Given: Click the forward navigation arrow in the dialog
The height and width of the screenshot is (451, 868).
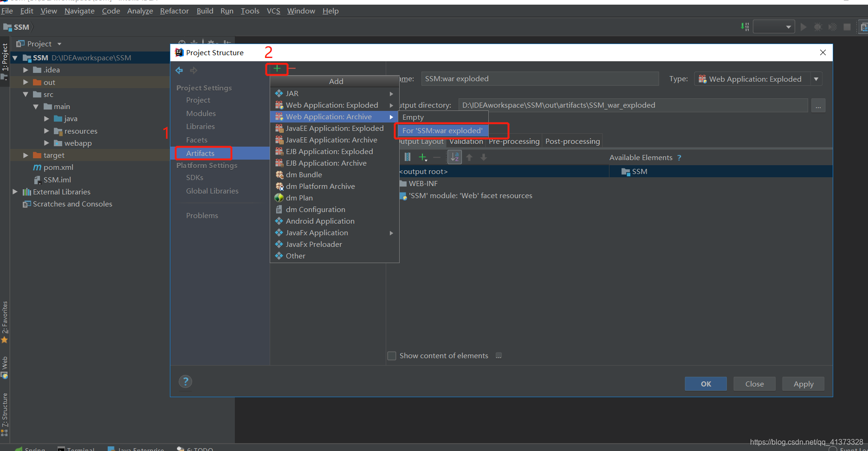Looking at the screenshot, I should pos(194,71).
